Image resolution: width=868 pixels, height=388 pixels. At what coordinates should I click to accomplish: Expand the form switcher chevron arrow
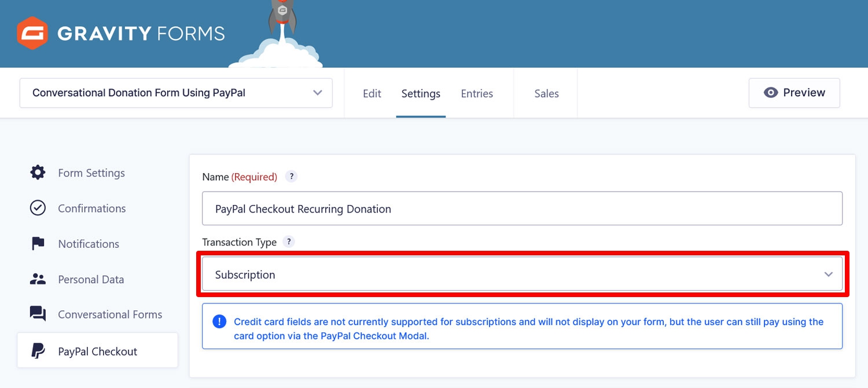(317, 93)
